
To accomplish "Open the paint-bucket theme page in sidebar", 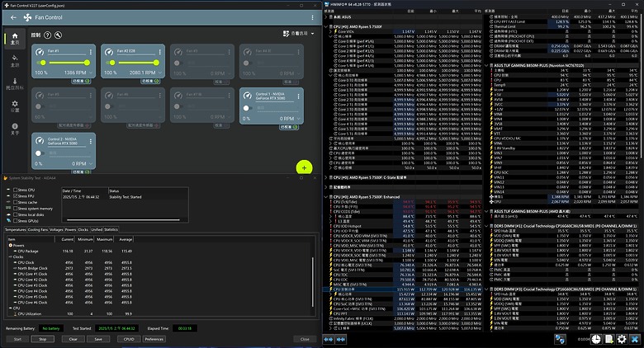I will [15, 60].
